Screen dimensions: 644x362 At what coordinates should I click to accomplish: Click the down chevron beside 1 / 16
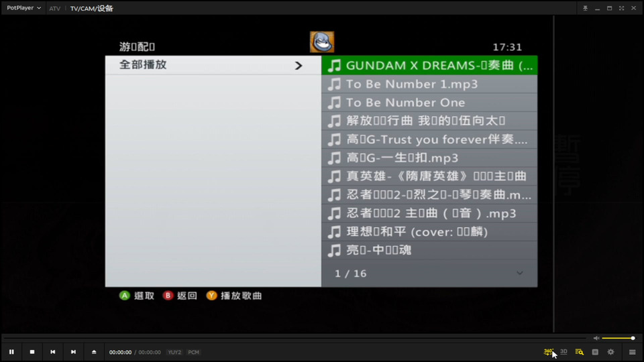[x=519, y=274]
